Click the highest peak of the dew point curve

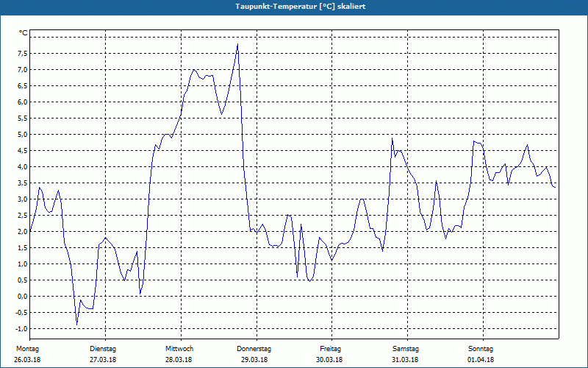point(237,44)
